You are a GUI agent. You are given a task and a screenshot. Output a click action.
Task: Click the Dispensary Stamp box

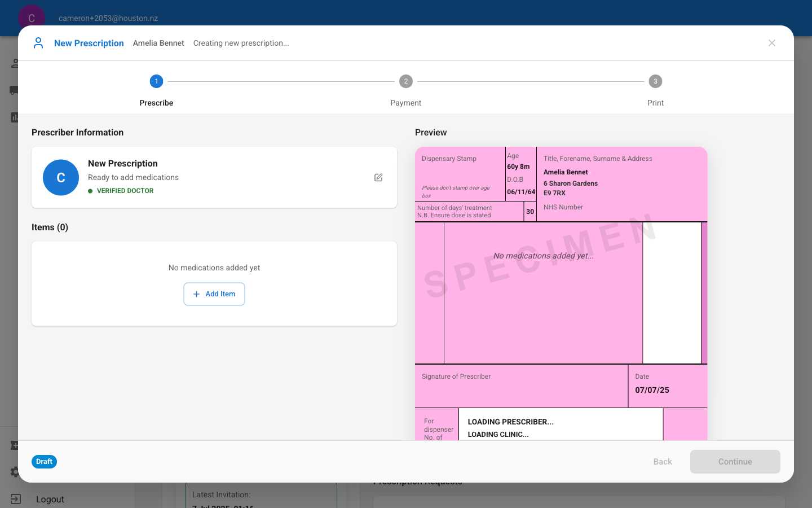460,174
